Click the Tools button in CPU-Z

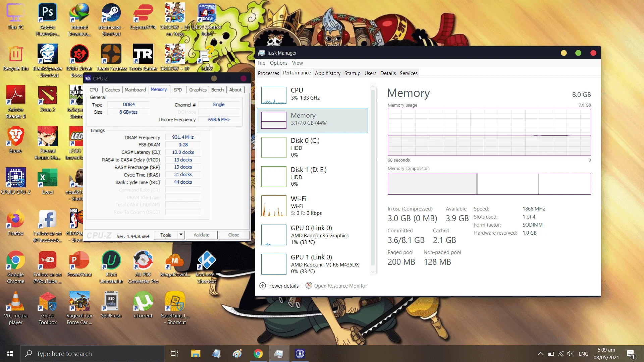166,235
